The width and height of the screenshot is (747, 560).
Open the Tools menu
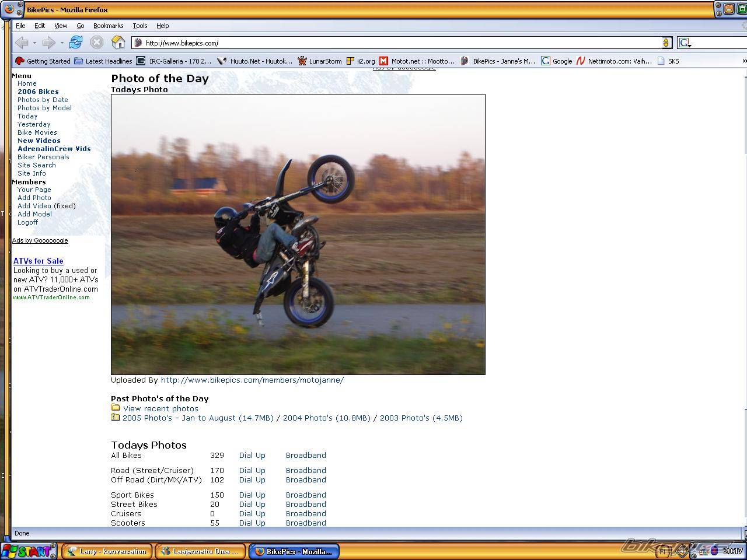(140, 26)
